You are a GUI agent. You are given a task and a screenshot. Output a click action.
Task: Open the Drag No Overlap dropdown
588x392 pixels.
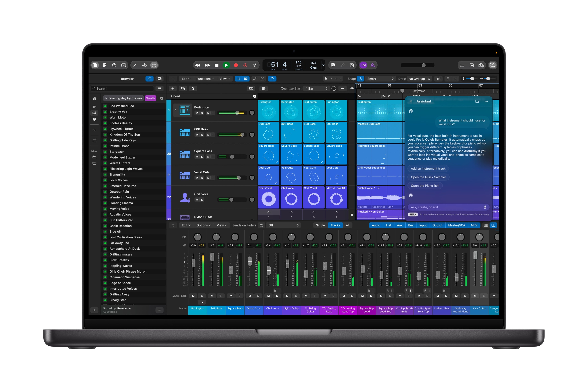point(419,79)
